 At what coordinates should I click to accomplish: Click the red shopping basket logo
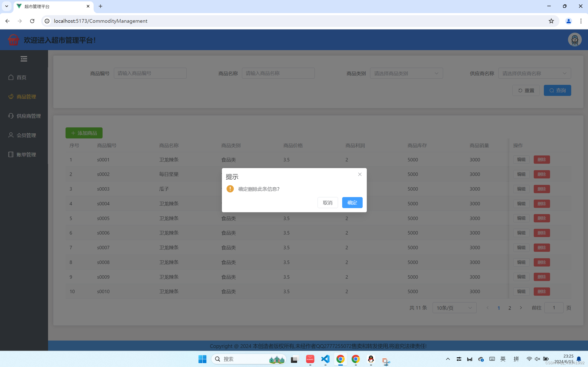tap(13, 40)
